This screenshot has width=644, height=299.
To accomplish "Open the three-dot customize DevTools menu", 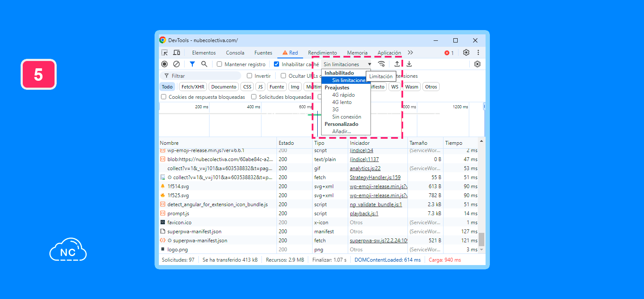I will [x=478, y=52].
